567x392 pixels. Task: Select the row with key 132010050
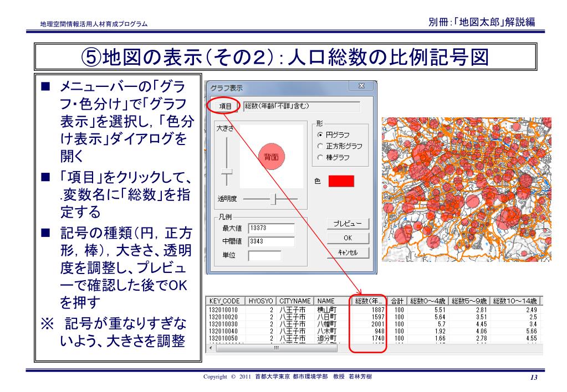[374, 338]
